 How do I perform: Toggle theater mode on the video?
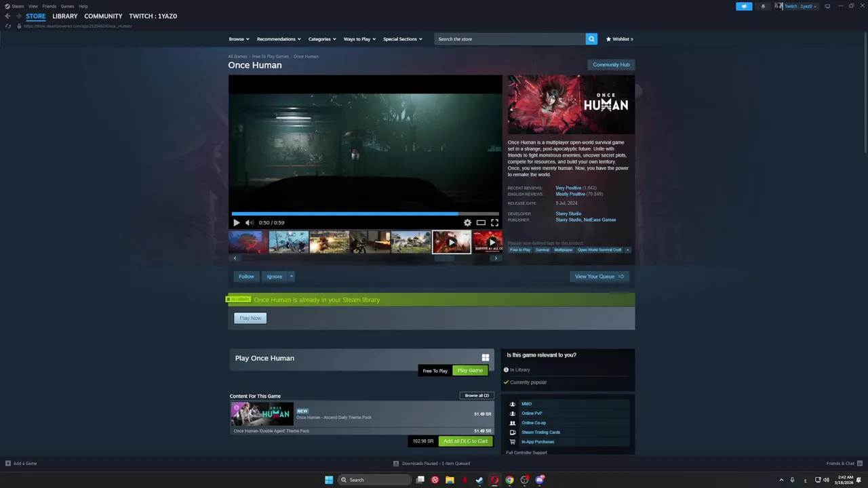pyautogui.click(x=481, y=222)
